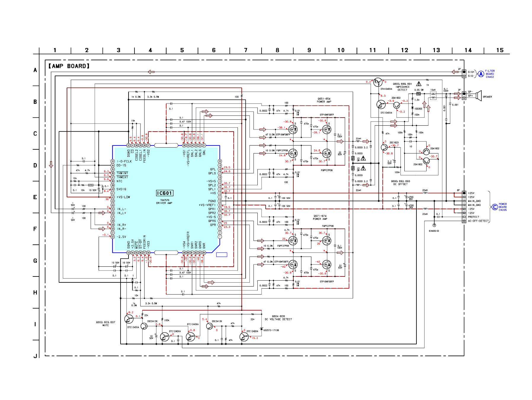This screenshot has width=532, height=400.
Task: Click the DTA124EKA transistor symbol
Action: pyautogui.click(x=378, y=82)
